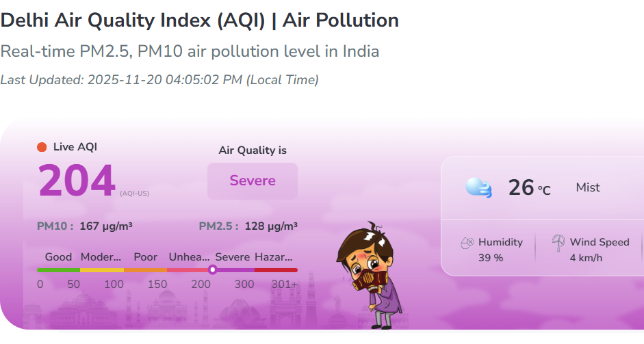Click the Severe air quality badge
Image resolution: width=644 pixels, height=344 pixels.
[253, 181]
